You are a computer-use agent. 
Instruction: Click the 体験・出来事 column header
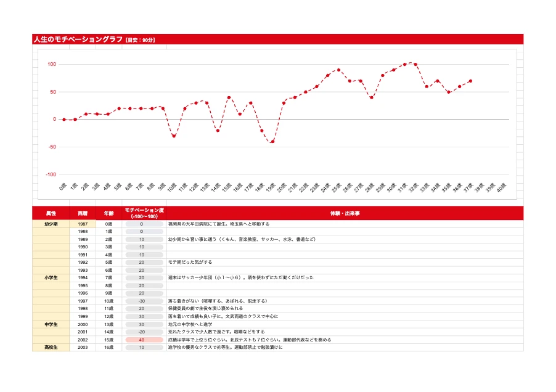pos(345,213)
